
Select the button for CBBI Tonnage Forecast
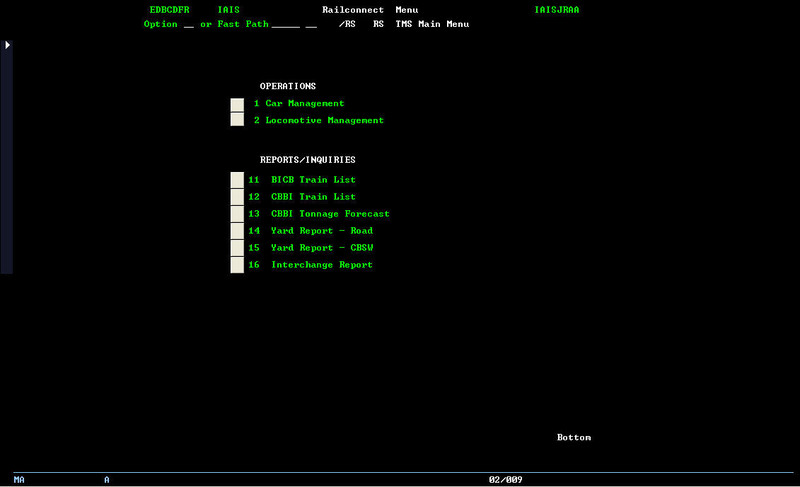237,214
